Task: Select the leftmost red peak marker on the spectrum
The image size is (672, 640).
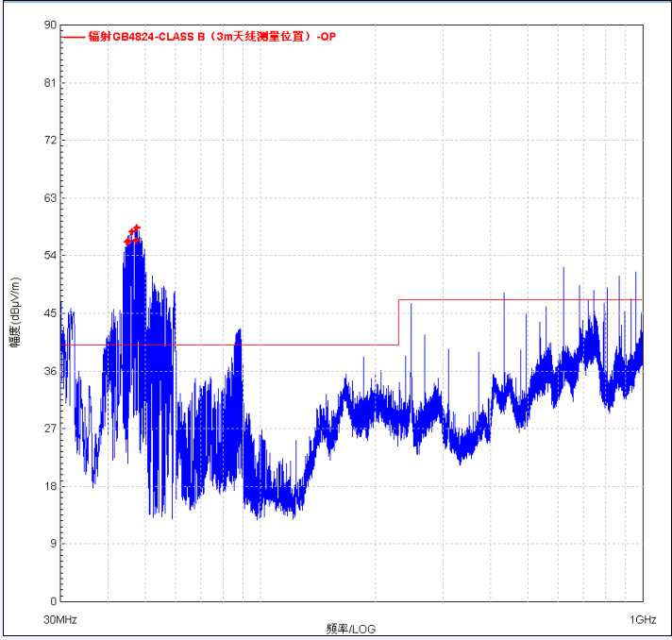Action: coord(127,243)
